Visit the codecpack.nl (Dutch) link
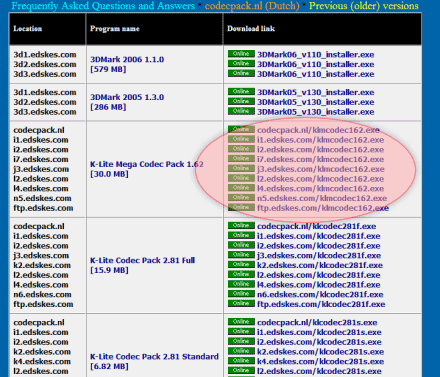This screenshot has height=377, width=440. click(252, 6)
